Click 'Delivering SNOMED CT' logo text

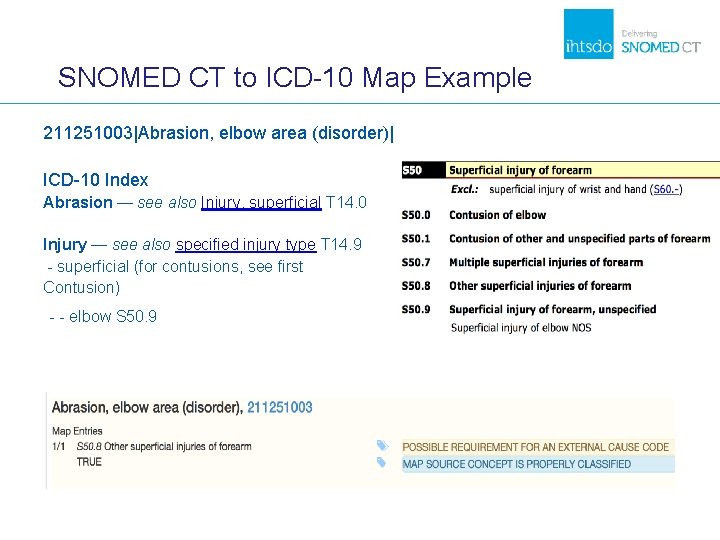[x=661, y=42]
